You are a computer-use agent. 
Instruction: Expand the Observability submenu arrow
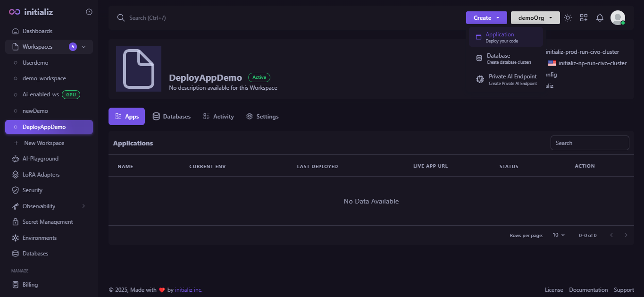(84, 206)
